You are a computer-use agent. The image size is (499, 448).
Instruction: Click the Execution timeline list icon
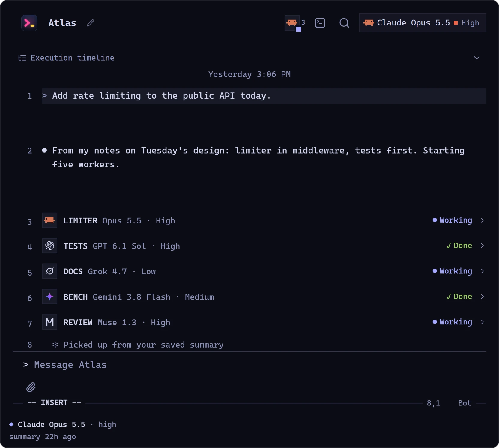point(22,58)
